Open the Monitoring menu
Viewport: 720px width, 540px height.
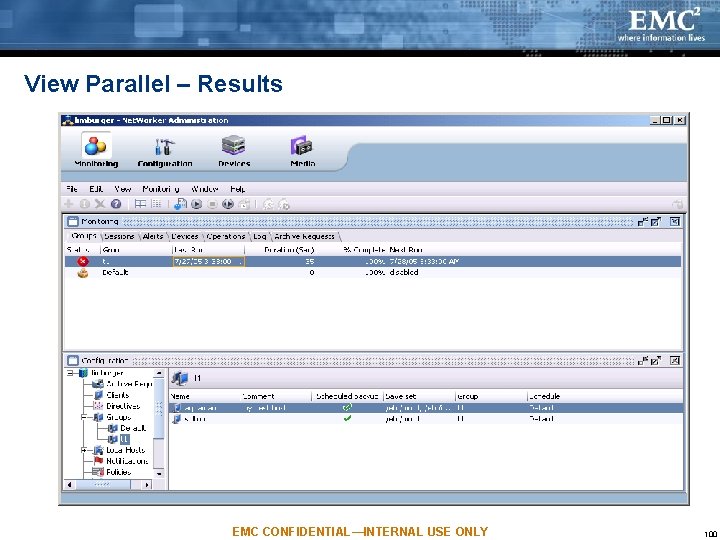pos(161,189)
